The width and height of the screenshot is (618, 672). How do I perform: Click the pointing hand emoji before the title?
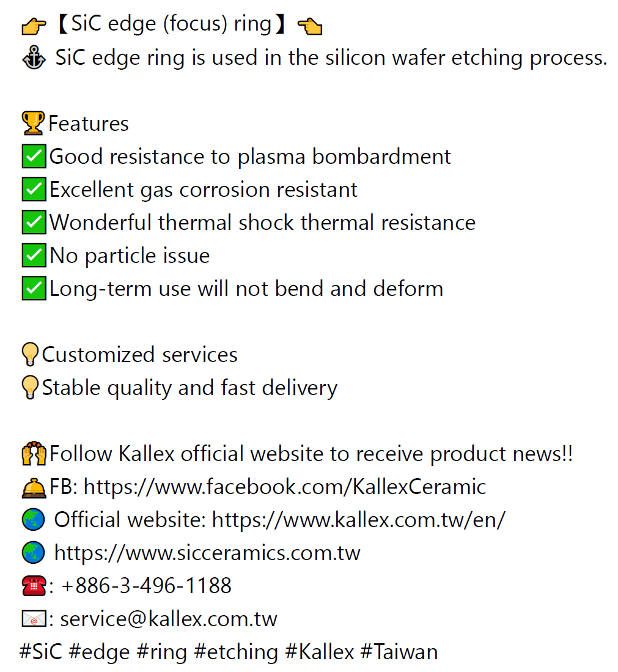click(33, 26)
